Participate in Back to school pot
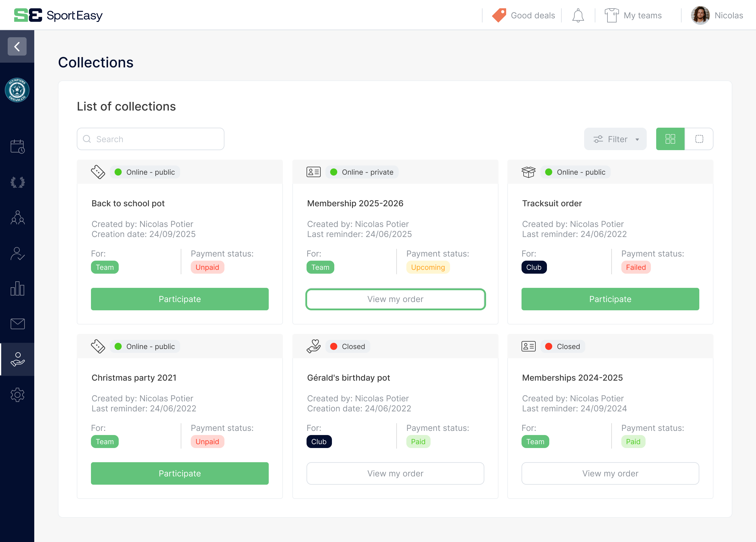756x542 pixels. 180,299
